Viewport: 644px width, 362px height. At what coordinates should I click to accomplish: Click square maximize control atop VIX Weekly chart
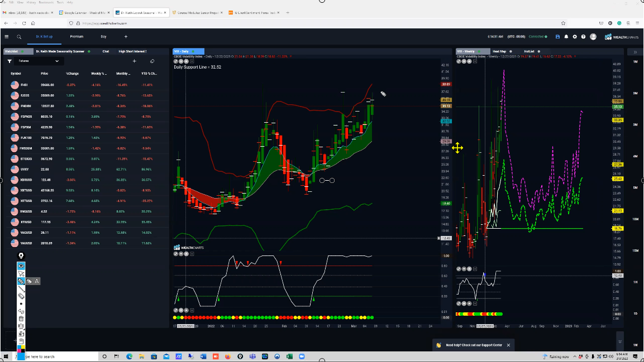tap(475, 61)
